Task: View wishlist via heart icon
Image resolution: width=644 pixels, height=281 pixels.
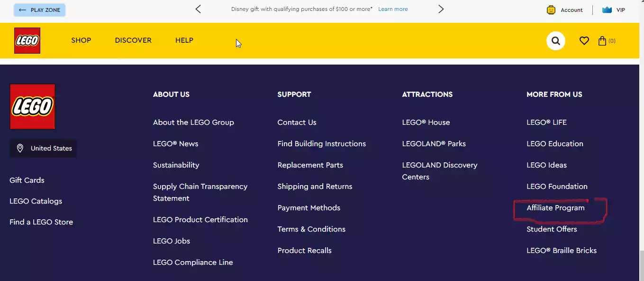Action: pyautogui.click(x=584, y=41)
